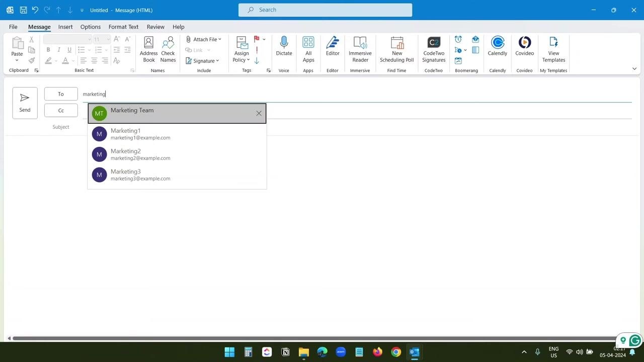The image size is (644, 362).
Task: Collapse the ribbon with chevron
Action: pyautogui.click(x=634, y=69)
